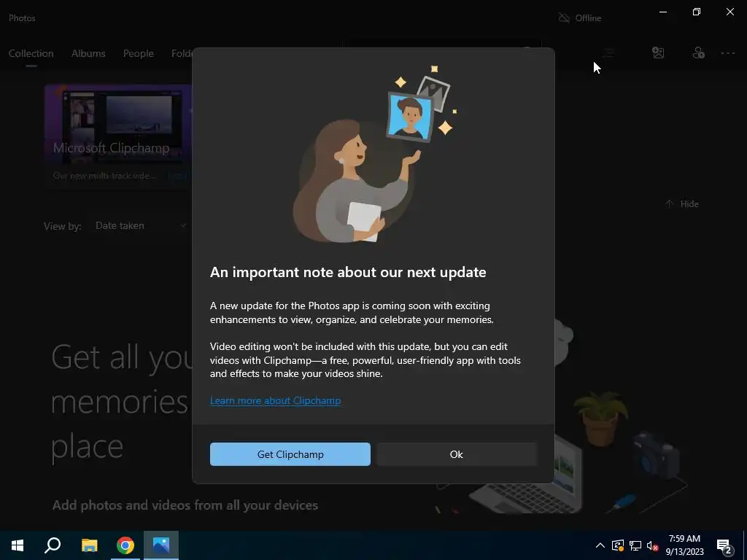The image size is (747, 560).
Task: Open the Microsoft Clipchamp promo card
Action: click(118, 136)
